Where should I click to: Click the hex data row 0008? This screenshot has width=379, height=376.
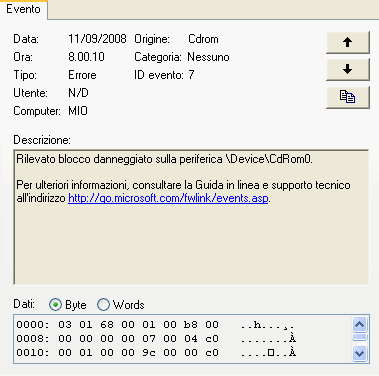(x=156, y=339)
